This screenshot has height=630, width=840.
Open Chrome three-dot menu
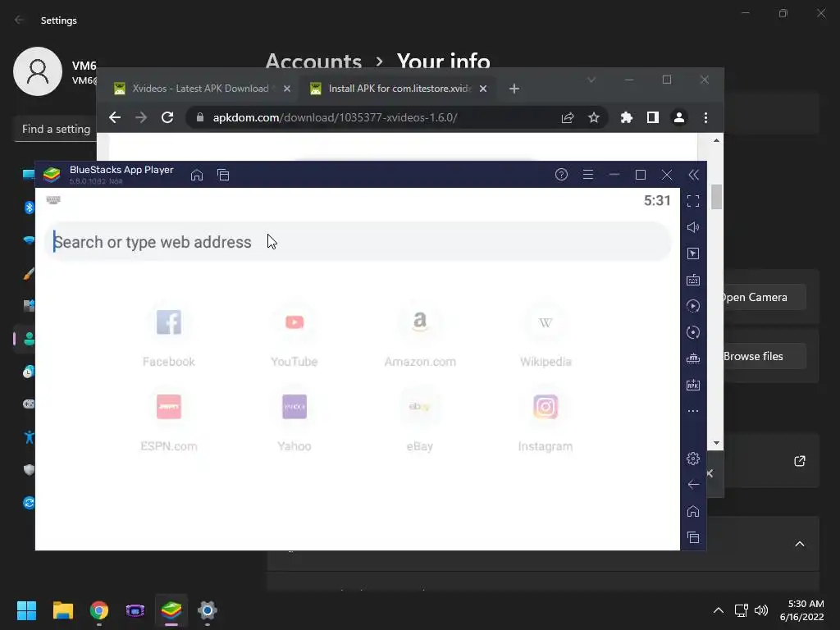coord(705,117)
